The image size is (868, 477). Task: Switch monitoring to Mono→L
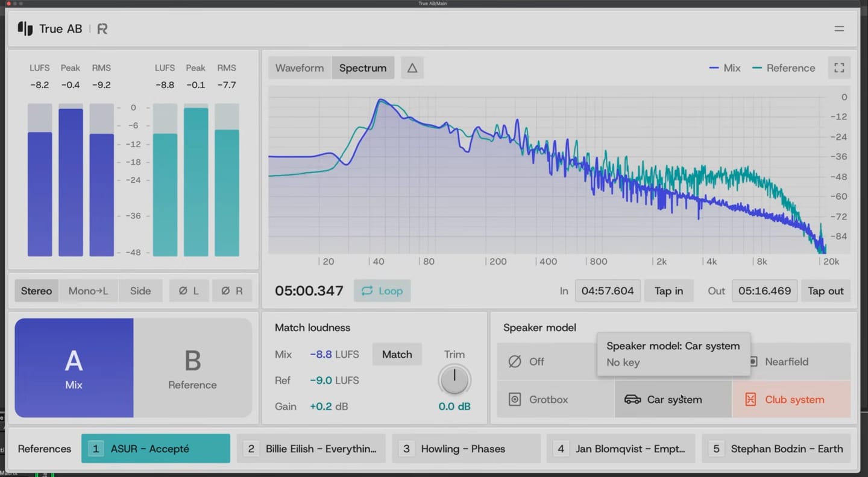(89, 291)
